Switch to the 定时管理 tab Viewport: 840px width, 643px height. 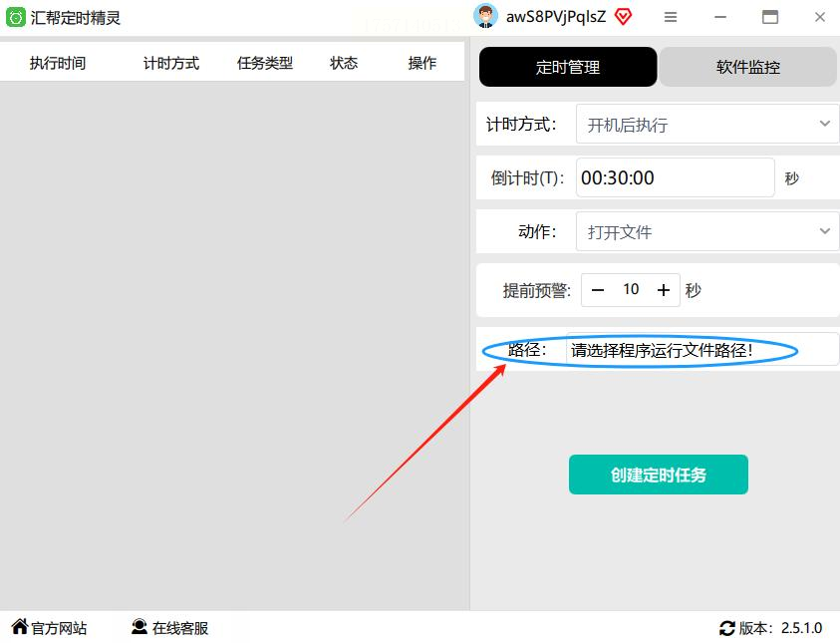pos(568,67)
